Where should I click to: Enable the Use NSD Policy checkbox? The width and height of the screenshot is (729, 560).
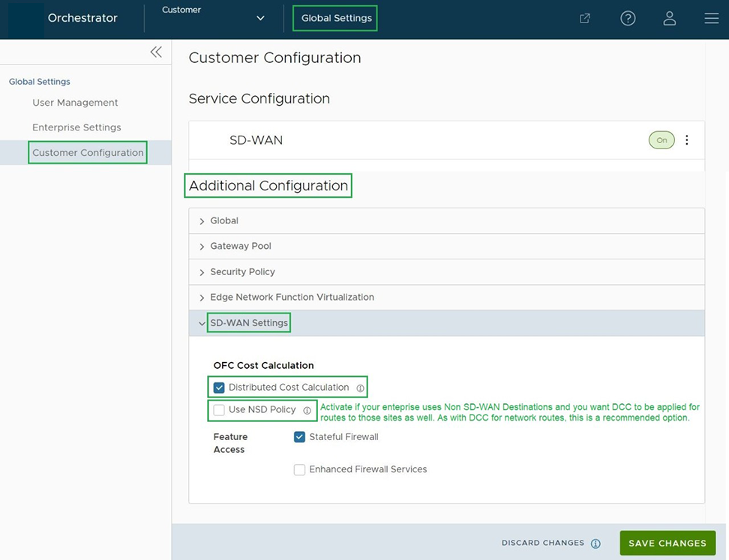(219, 410)
